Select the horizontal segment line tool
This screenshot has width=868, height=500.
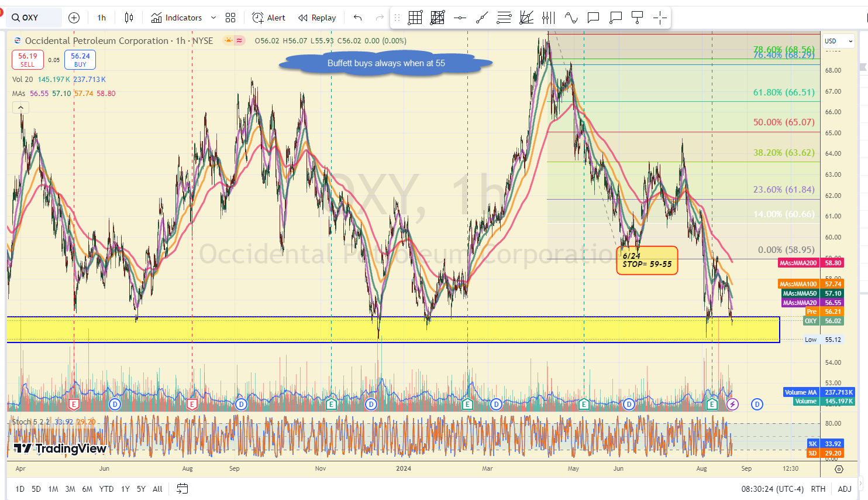coord(460,18)
